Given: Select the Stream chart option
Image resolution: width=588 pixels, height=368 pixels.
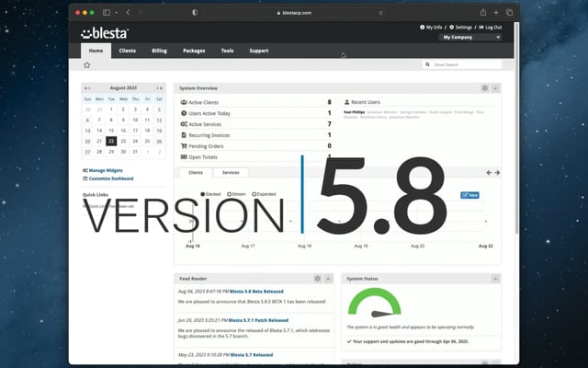Looking at the screenshot, I should pyautogui.click(x=236, y=194).
